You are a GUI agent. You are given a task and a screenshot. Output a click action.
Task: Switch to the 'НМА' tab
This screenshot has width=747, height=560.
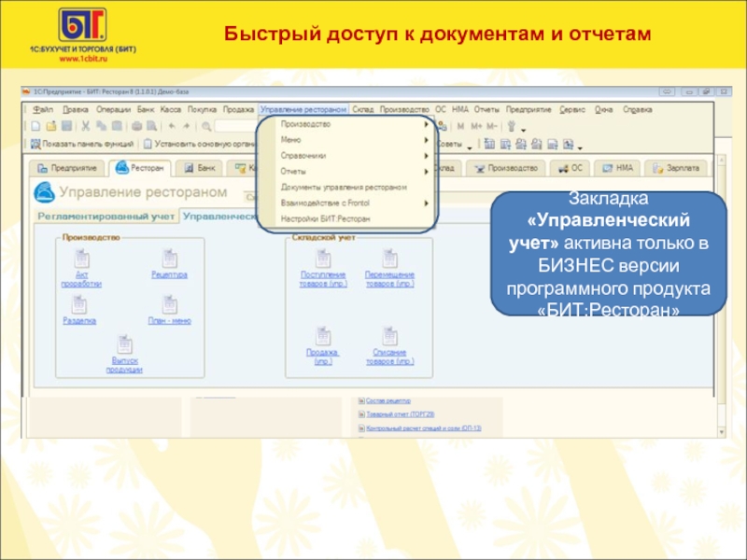(x=617, y=168)
